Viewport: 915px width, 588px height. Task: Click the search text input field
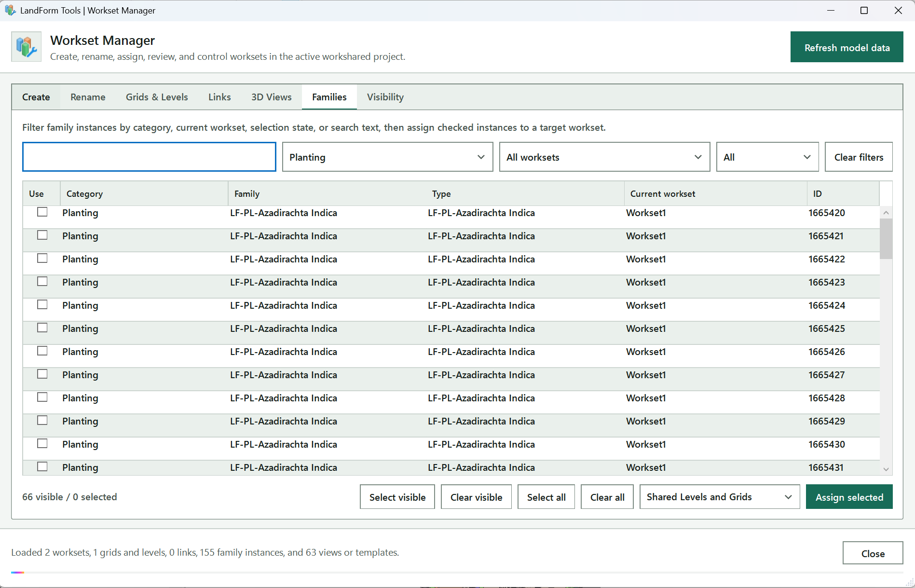(149, 157)
